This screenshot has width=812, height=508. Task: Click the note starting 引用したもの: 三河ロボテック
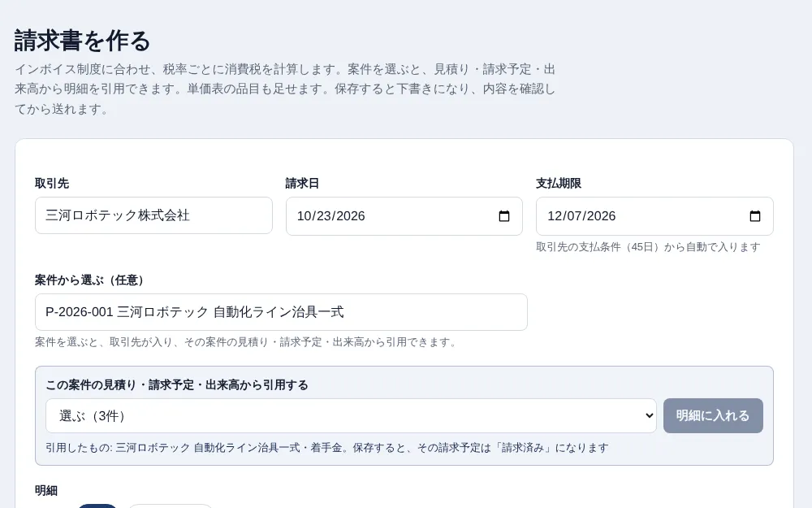[326, 448]
